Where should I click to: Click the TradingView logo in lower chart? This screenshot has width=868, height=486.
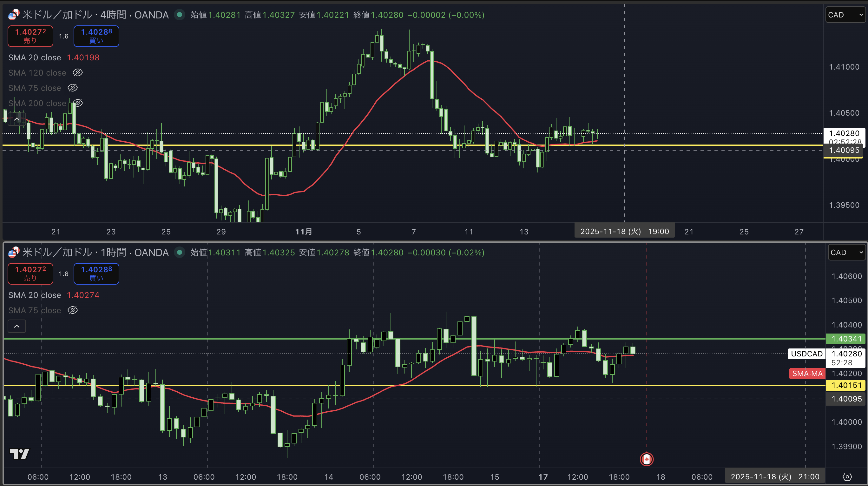tap(20, 454)
